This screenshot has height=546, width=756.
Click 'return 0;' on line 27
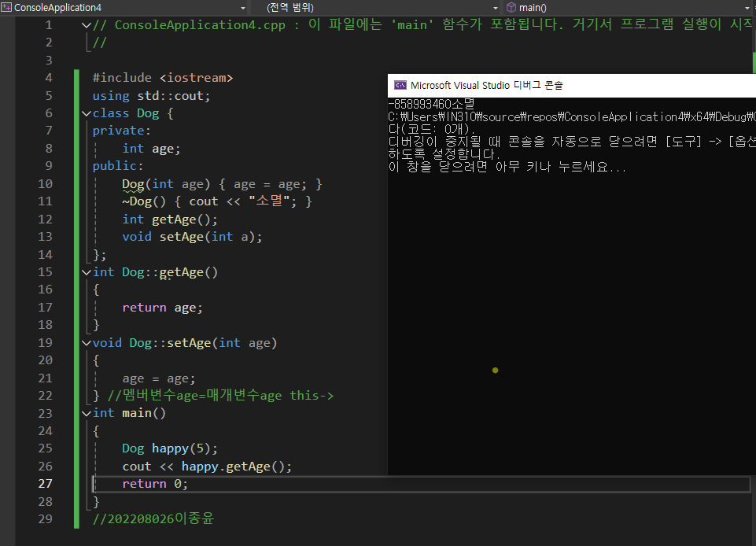(x=155, y=484)
